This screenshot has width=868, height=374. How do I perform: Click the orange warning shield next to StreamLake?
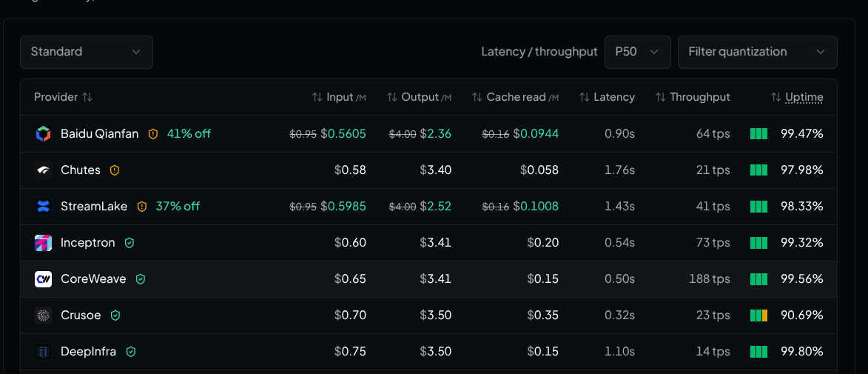tap(142, 207)
